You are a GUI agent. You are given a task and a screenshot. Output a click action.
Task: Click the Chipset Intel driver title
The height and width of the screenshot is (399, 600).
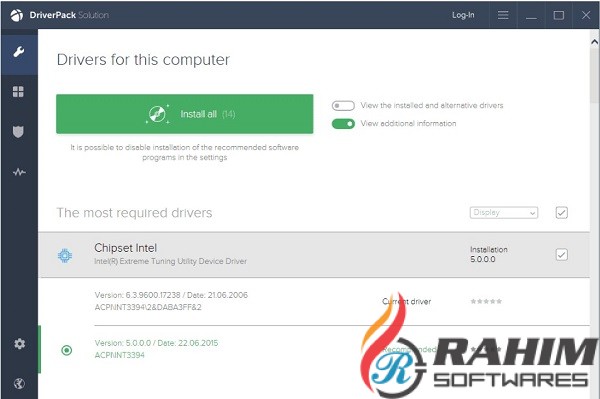[x=126, y=248]
